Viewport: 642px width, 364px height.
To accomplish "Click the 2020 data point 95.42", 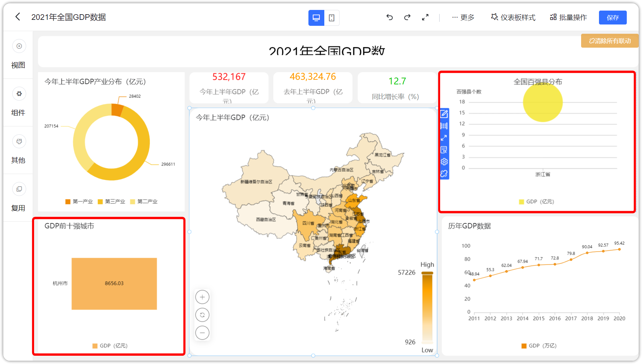I will click(619, 249).
